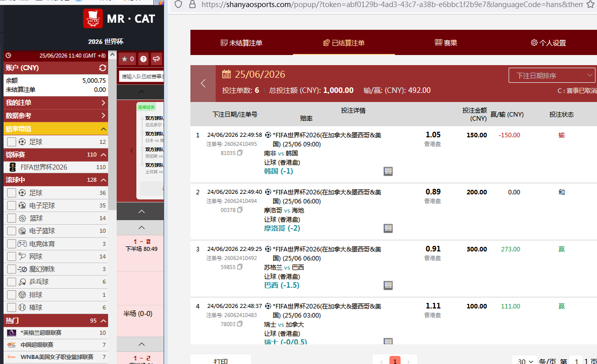Click the MR CAT logo icon
The width and height of the screenshot is (597, 364).
coord(93,18)
